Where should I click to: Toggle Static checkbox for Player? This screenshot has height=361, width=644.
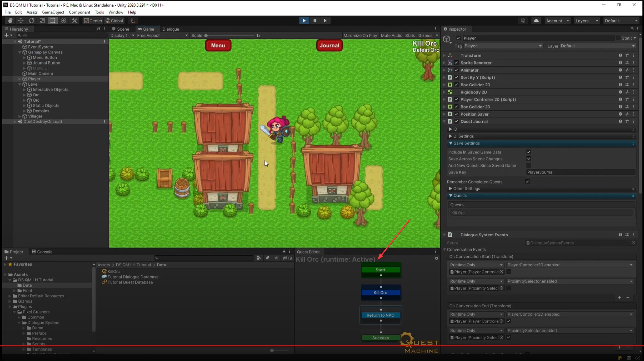coord(618,38)
